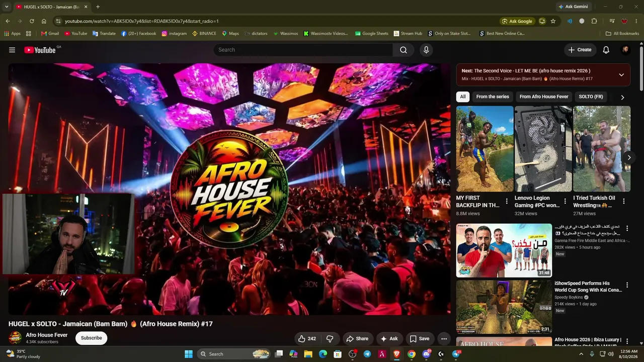Open options for Turkish Oil Wrestling short
Screen dimensions: 644x362
point(624,201)
